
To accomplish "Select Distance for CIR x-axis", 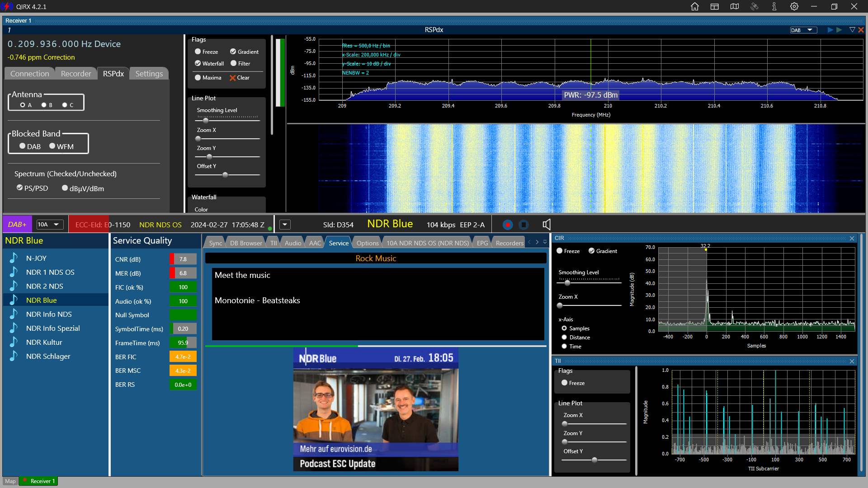I will pos(564,337).
